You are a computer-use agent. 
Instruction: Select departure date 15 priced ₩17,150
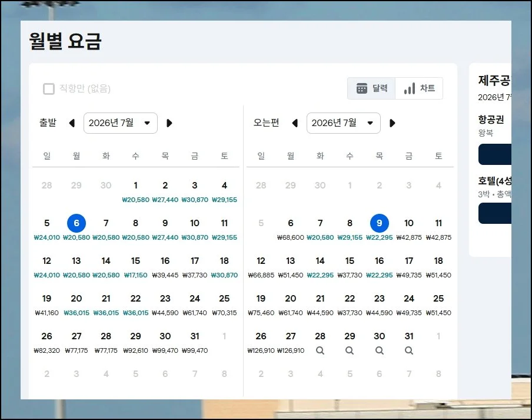pos(135,266)
